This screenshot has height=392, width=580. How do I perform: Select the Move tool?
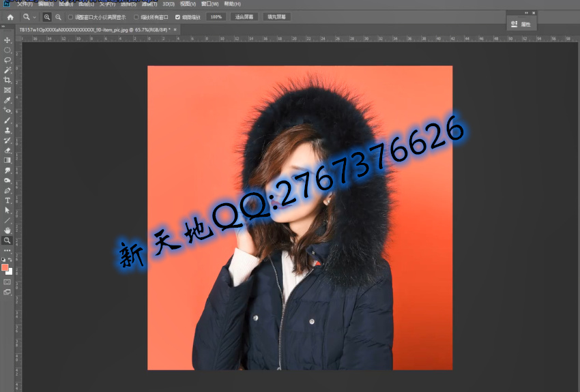(x=7, y=40)
